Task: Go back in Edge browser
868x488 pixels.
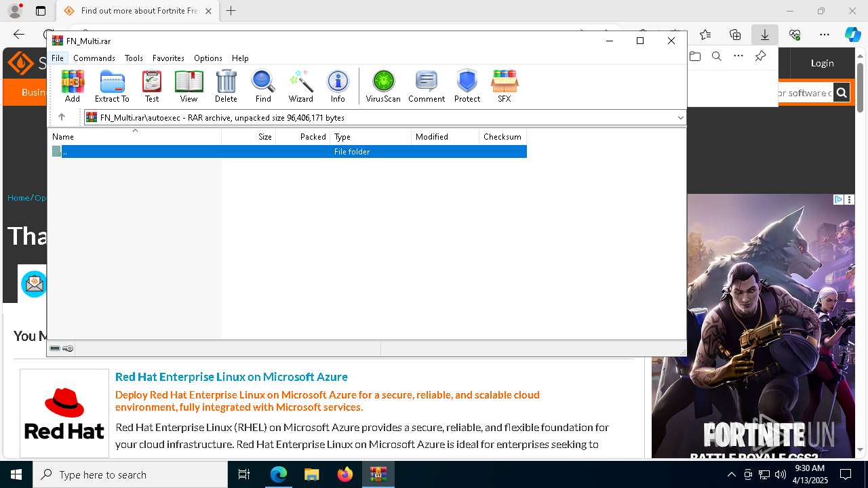Action: (x=19, y=35)
